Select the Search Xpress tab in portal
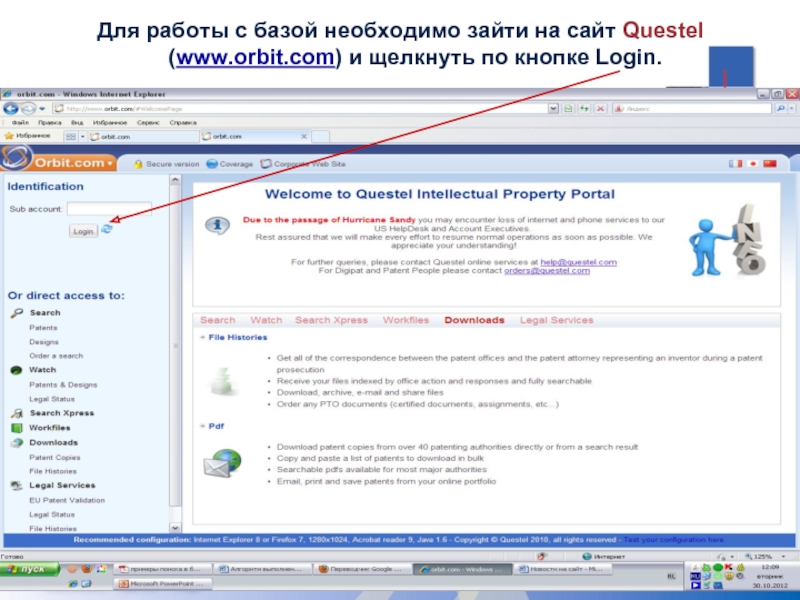Viewport: 800px width, 600px height. (331, 320)
